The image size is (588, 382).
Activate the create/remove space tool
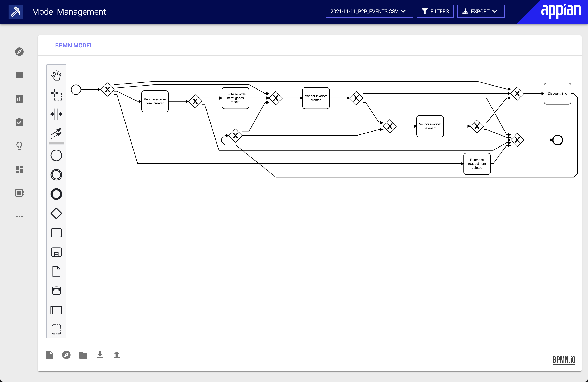(56, 114)
